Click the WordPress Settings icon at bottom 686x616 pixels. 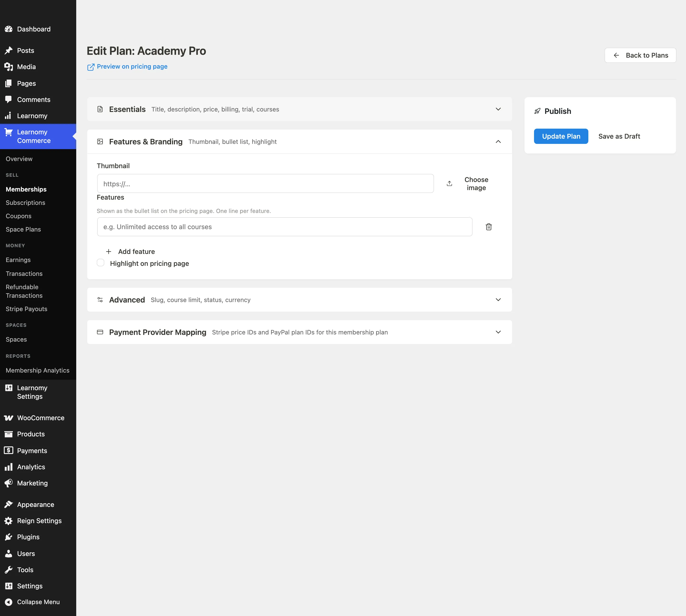9,586
